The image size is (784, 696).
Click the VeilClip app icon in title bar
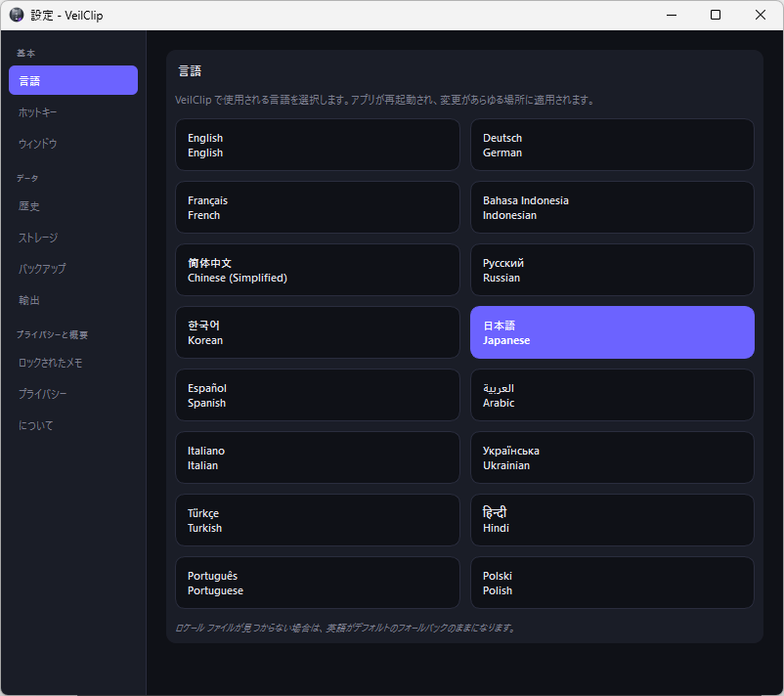pyautogui.click(x=17, y=15)
